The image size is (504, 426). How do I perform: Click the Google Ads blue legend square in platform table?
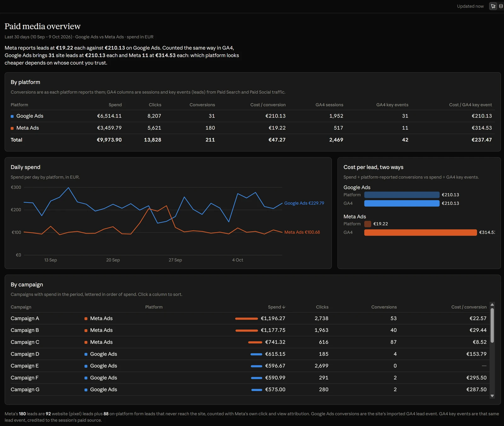pyautogui.click(x=12, y=116)
